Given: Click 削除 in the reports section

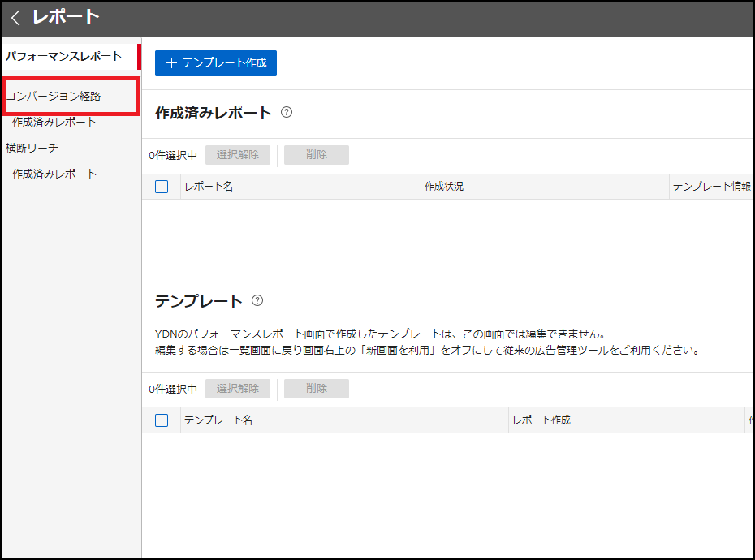Looking at the screenshot, I should click(x=317, y=155).
